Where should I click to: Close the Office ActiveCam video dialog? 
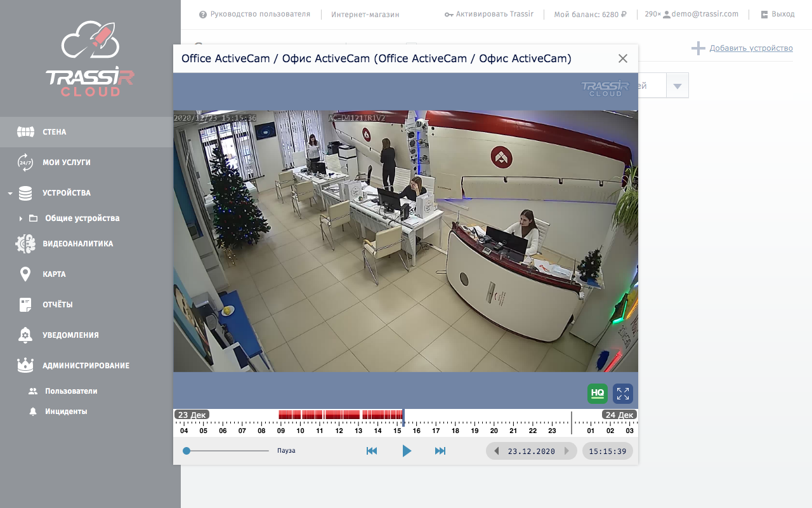622,58
